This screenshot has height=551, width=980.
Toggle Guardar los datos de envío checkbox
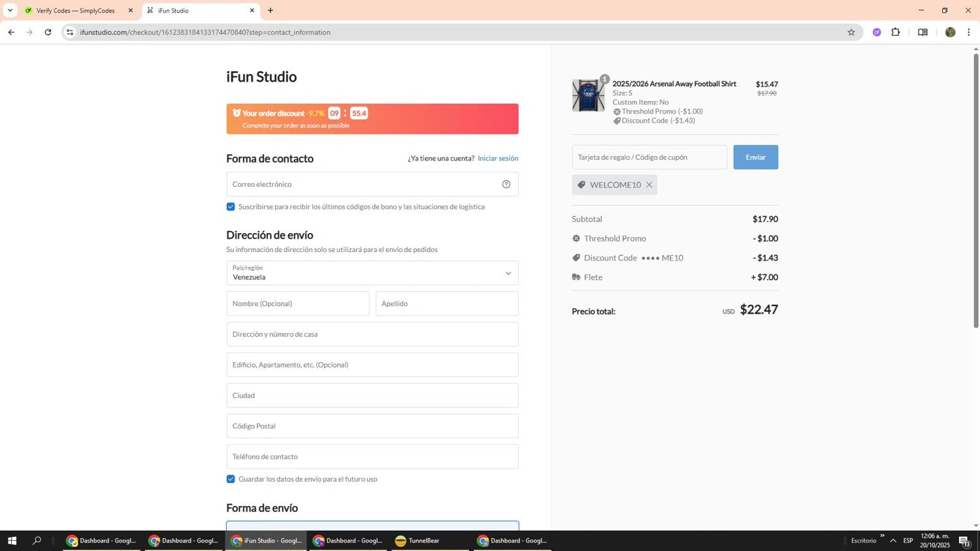pyautogui.click(x=231, y=479)
